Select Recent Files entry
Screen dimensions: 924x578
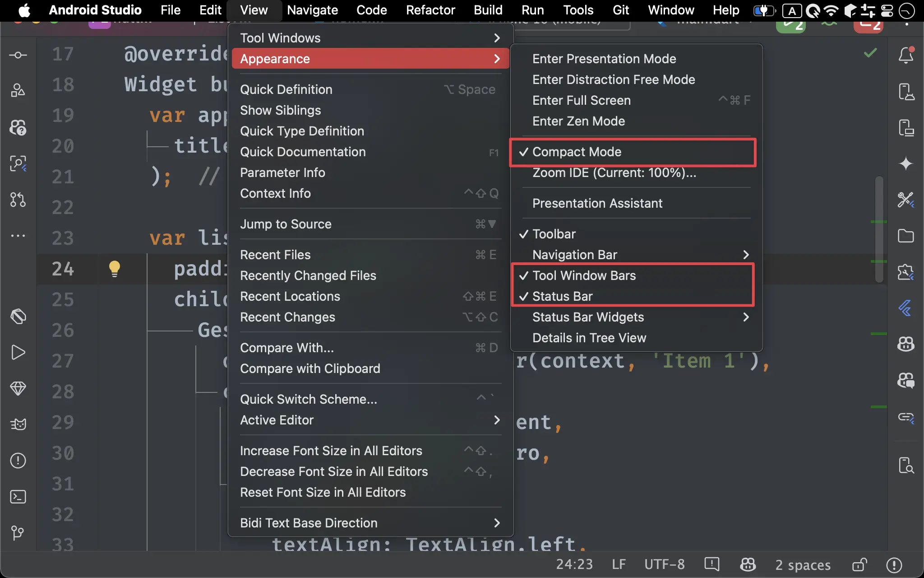370,255
